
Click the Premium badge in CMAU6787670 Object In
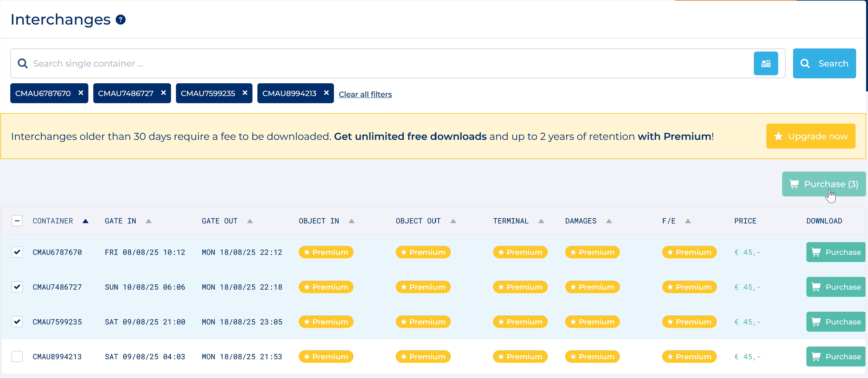[x=326, y=252]
